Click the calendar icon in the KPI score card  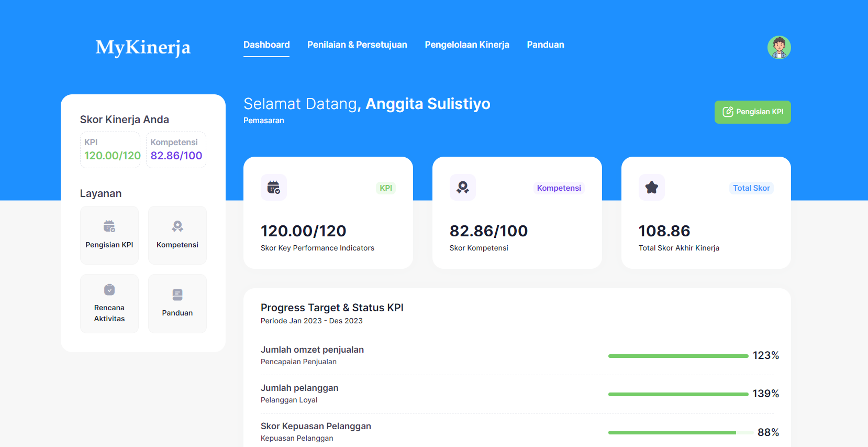(273, 187)
